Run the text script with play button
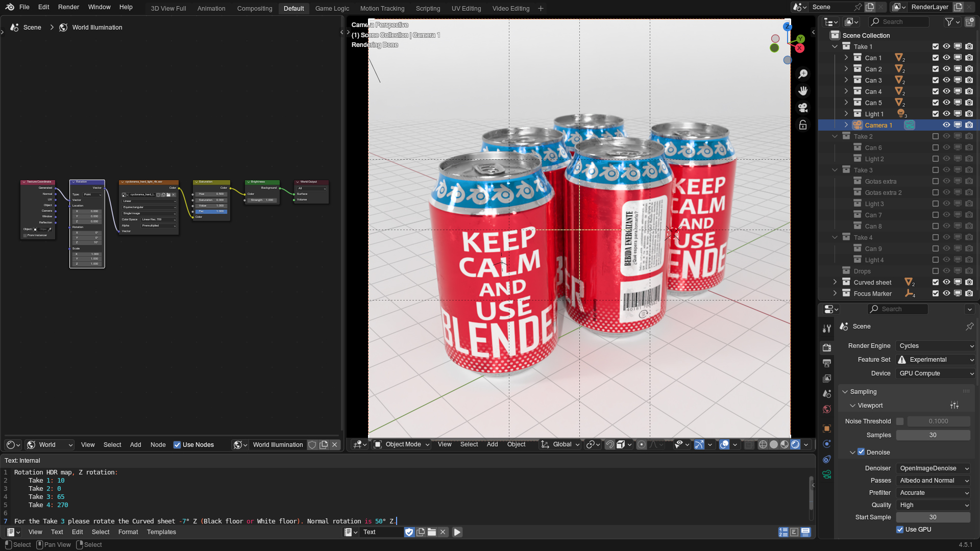Viewport: 980px width, 551px height. coord(457,532)
